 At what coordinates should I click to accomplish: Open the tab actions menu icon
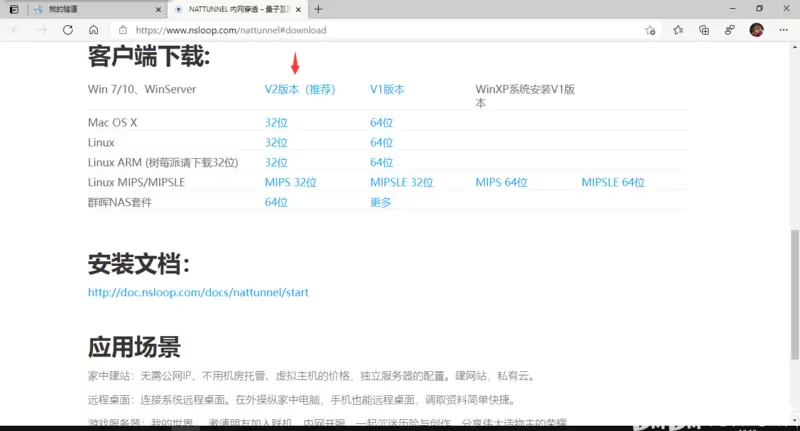point(14,9)
